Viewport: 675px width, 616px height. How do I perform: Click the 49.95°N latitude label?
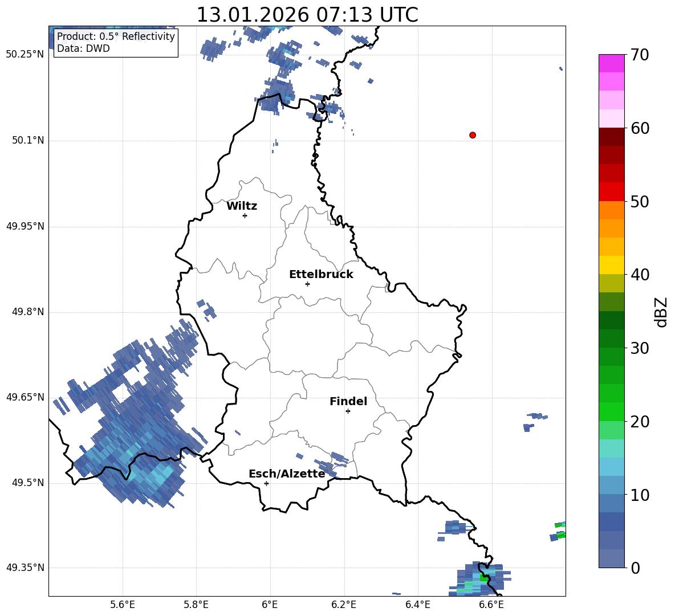[x=25, y=226]
